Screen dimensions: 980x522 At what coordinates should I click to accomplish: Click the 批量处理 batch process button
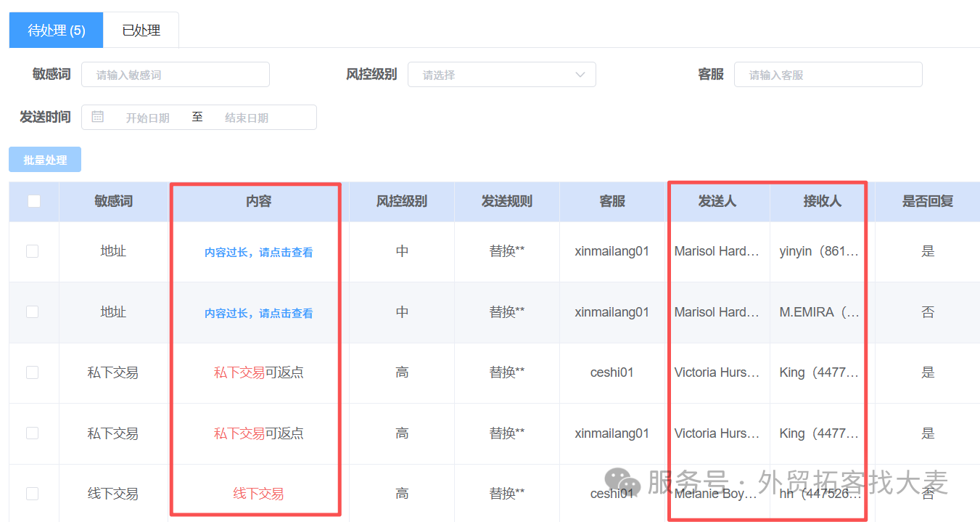click(x=45, y=160)
